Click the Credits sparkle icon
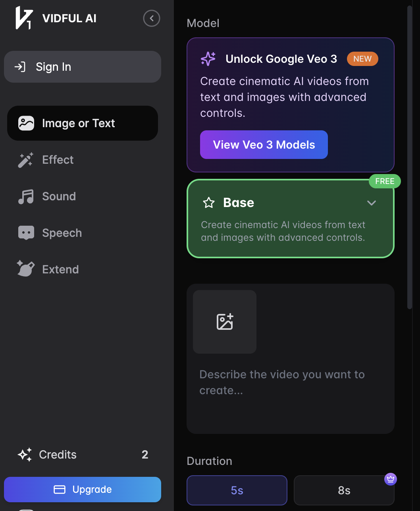This screenshot has height=511, width=420. pos(25,455)
